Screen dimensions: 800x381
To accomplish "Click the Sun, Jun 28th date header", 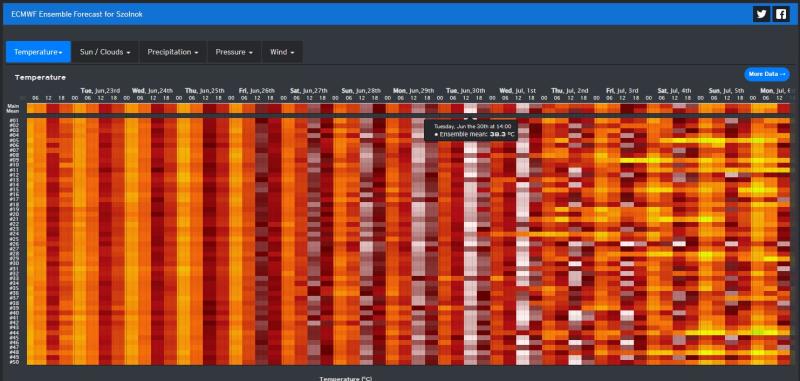I will (x=361, y=90).
